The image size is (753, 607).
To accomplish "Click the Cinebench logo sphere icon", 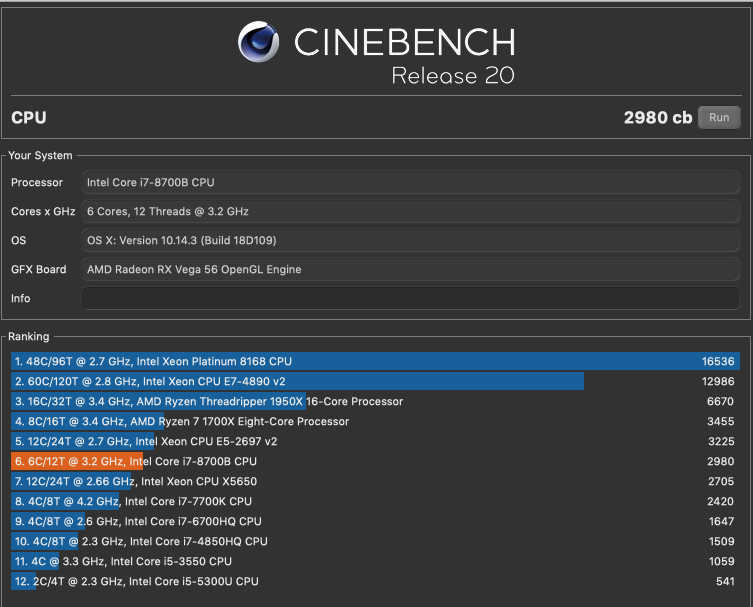I will click(258, 42).
